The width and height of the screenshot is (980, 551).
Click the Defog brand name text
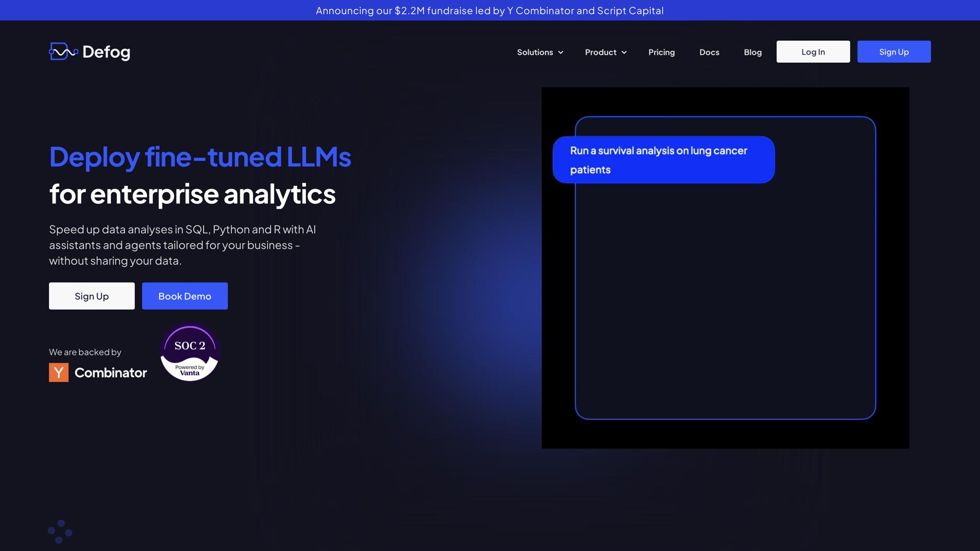(106, 52)
